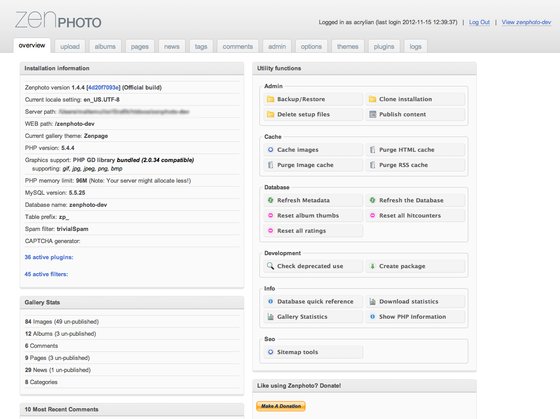Click the Delete setup files folder icon
The image size is (560, 419).
pos(270,114)
